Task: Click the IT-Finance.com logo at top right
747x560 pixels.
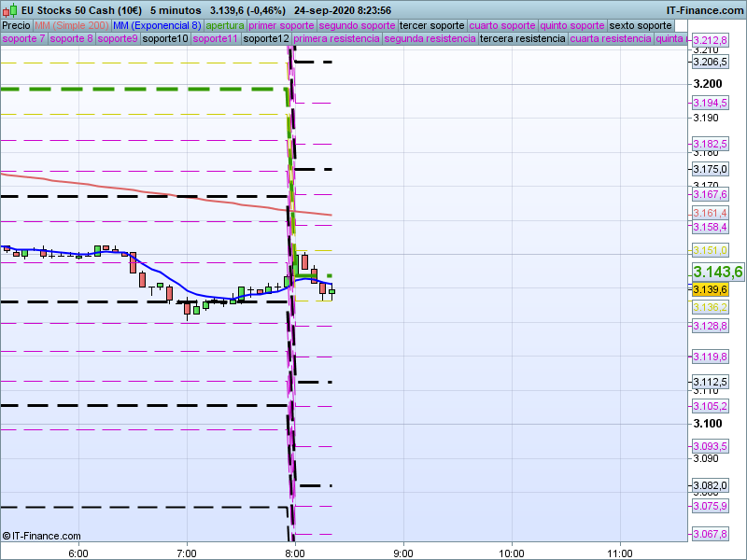Action: pyautogui.click(x=706, y=10)
